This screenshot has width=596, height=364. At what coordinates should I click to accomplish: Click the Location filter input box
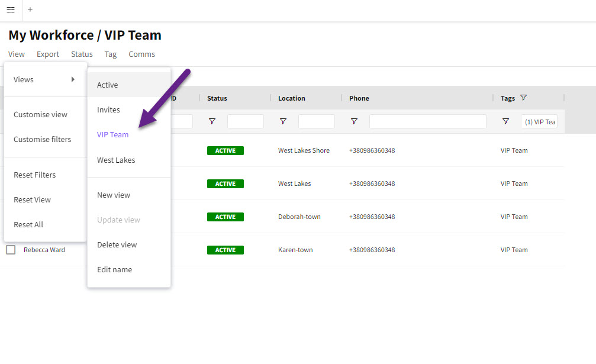(x=316, y=121)
